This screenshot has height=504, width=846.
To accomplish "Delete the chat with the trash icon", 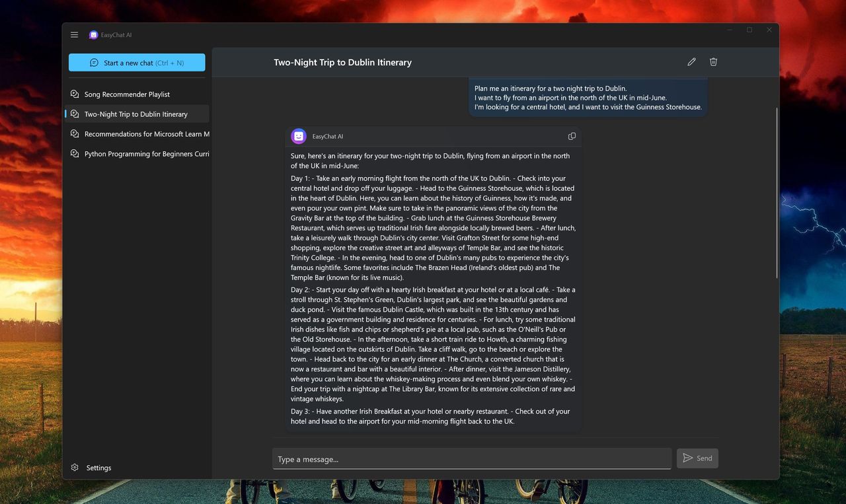I will (x=713, y=62).
